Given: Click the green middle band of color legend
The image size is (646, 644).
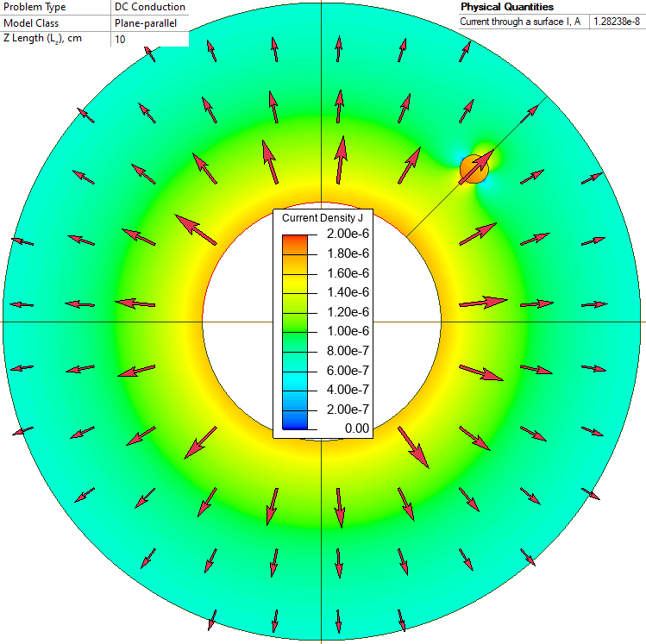Looking at the screenshot, I should tap(295, 332).
